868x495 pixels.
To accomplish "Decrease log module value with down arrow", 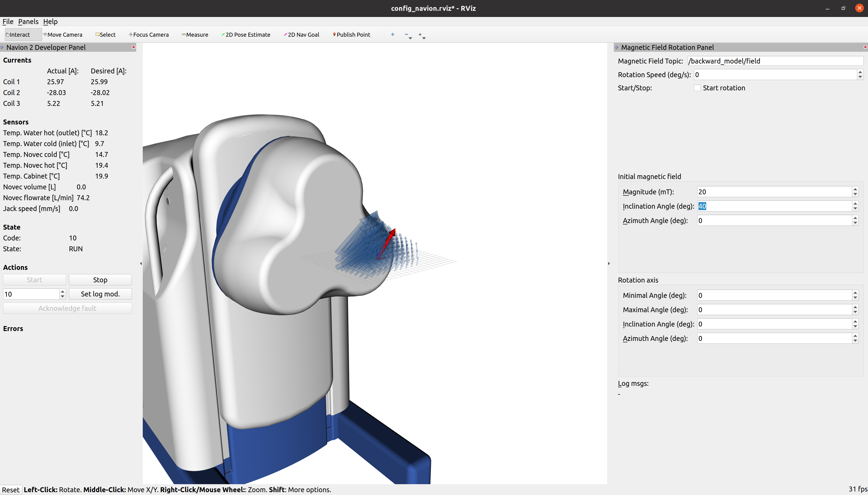I will point(63,297).
